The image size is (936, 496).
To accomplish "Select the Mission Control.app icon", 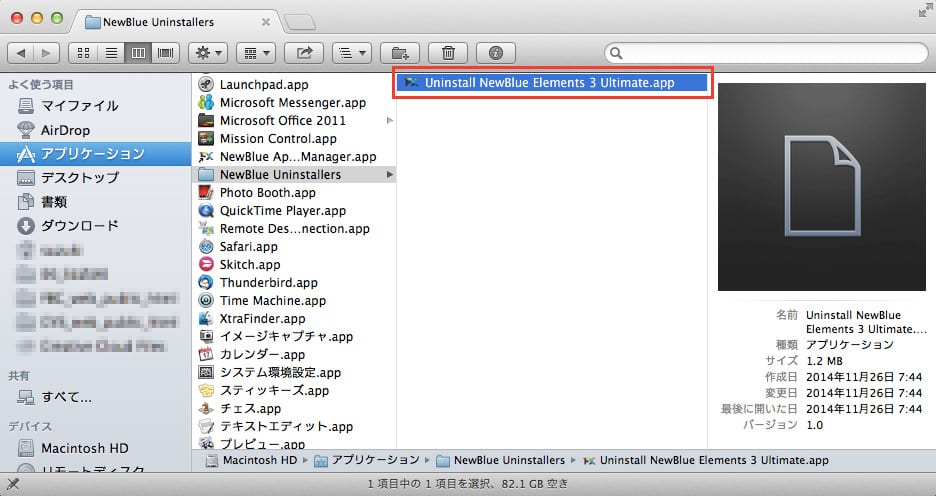I will pyautogui.click(x=206, y=138).
